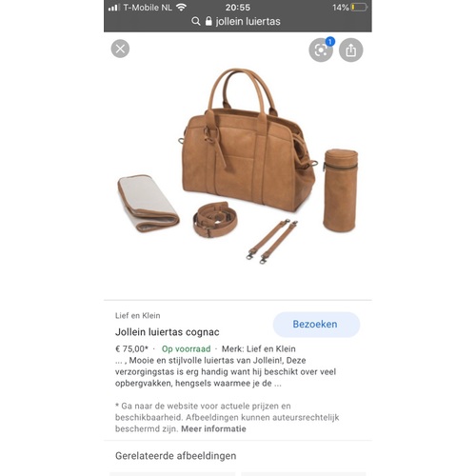Tap the search magnifier icon in address bar

[x=196, y=21]
